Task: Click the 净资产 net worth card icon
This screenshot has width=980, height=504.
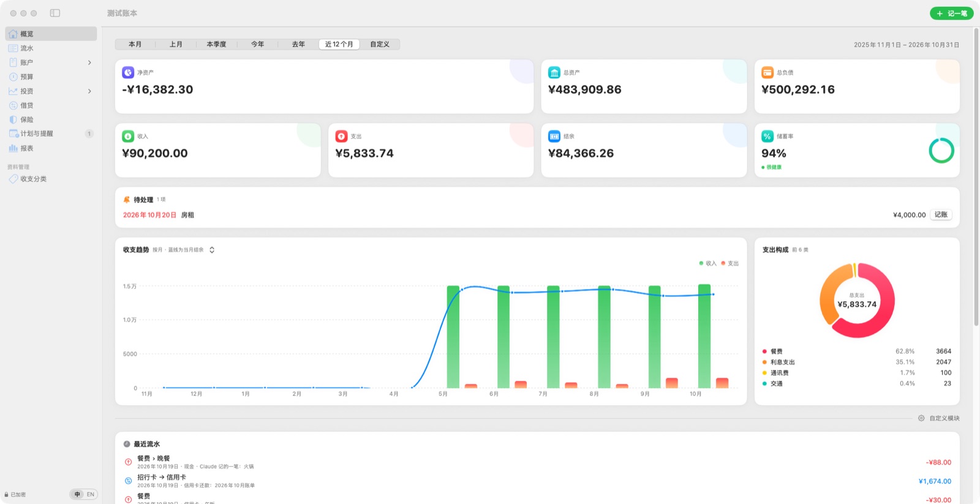Action: tap(128, 72)
